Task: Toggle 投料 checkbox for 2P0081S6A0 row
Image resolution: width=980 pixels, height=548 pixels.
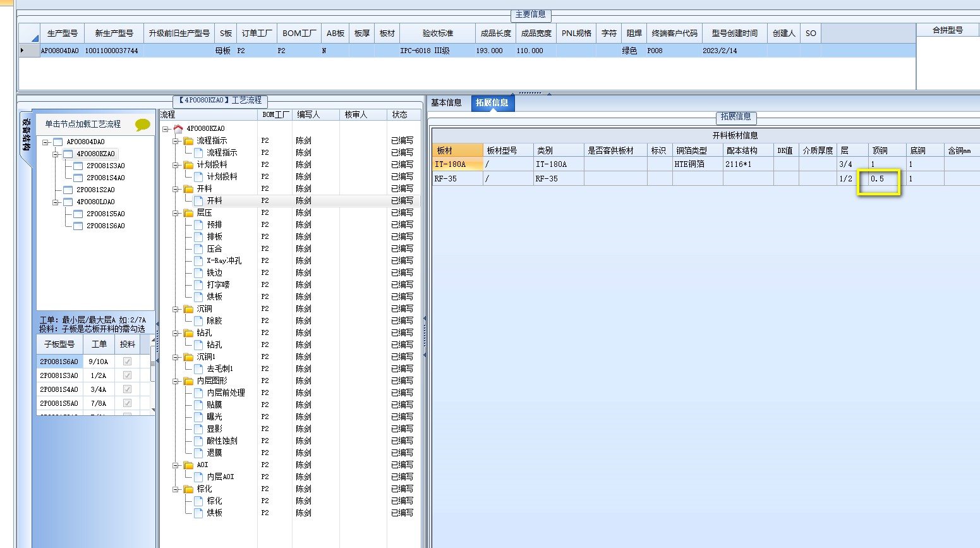Action: point(127,362)
